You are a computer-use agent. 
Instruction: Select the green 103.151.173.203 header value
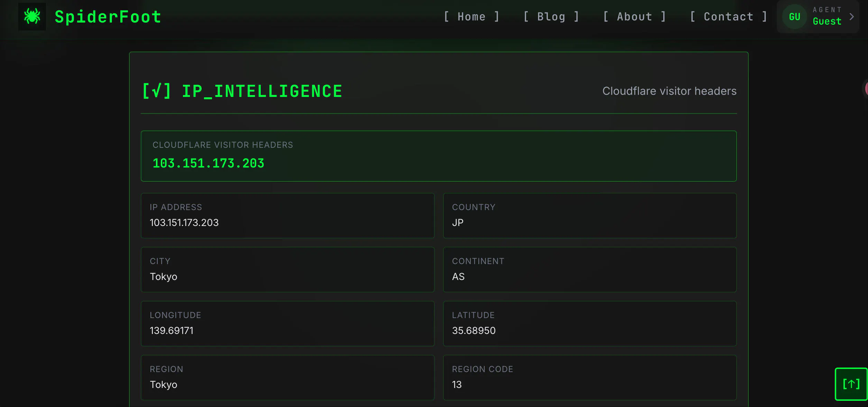click(x=208, y=163)
